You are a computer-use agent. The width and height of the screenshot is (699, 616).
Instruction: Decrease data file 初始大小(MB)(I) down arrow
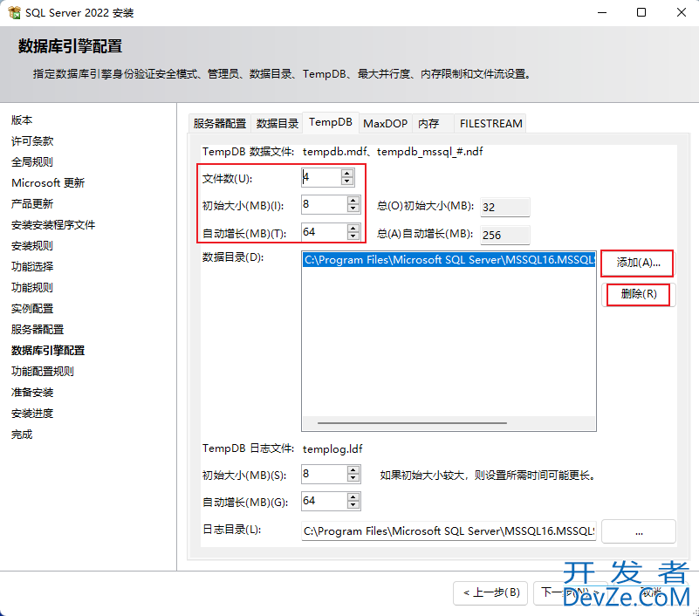tap(353, 209)
